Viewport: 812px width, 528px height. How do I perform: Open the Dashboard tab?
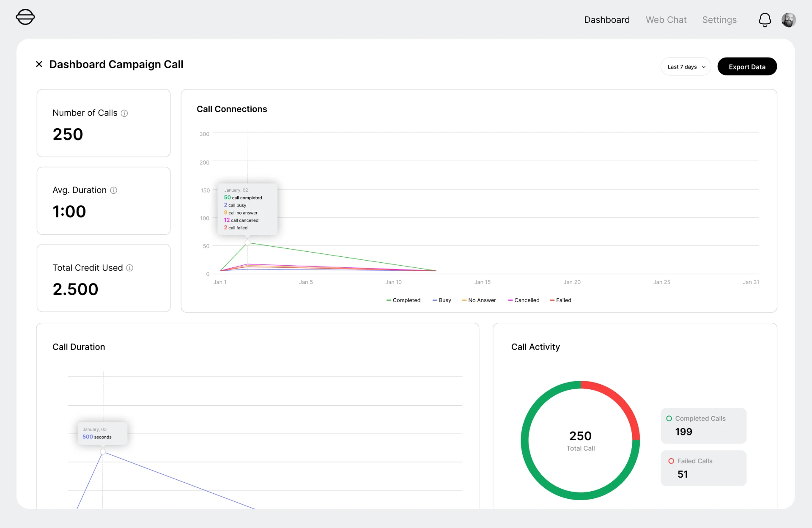pos(607,20)
